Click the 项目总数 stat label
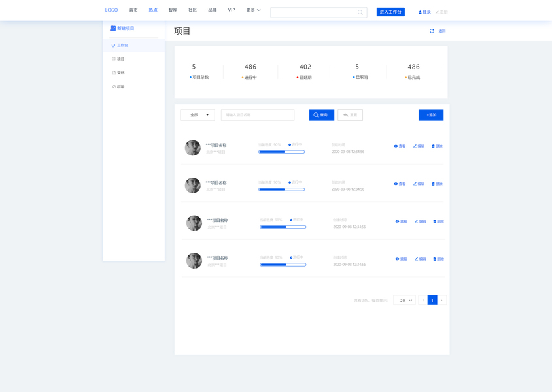 click(200, 77)
